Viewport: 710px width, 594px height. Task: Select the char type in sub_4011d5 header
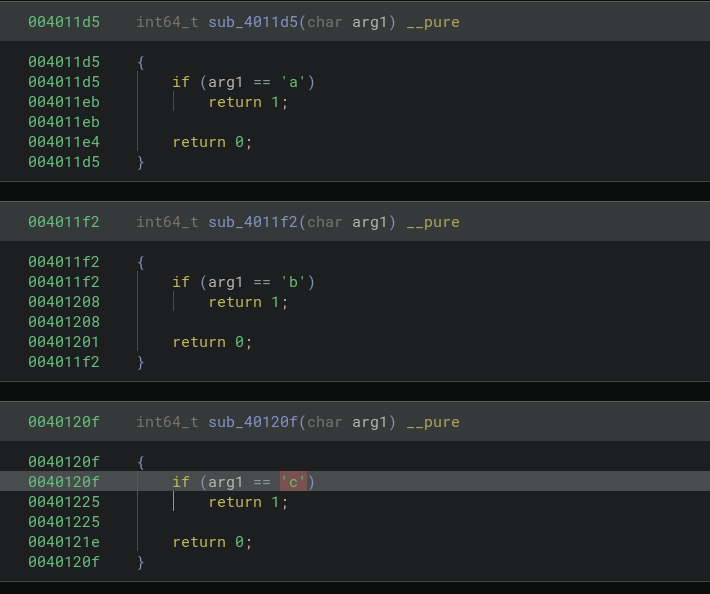point(325,22)
